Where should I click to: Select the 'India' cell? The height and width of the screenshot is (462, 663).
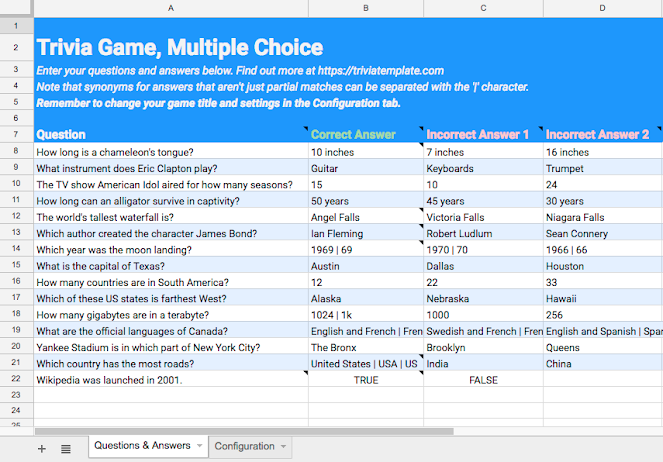[483, 363]
